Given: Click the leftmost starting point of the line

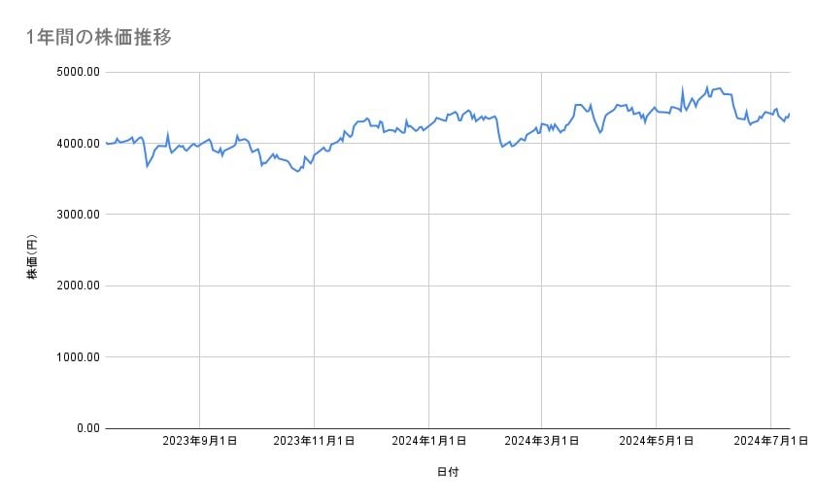Looking at the screenshot, I should point(106,143).
